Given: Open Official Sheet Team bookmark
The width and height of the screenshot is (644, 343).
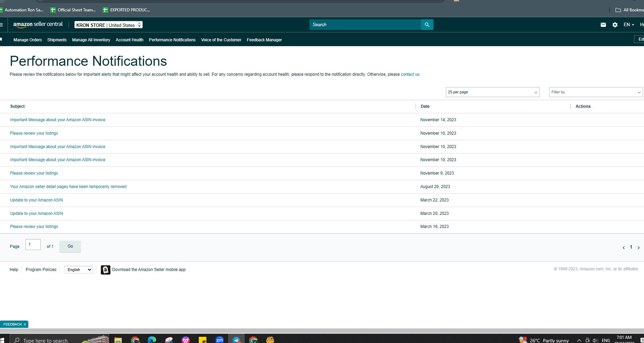Looking at the screenshot, I should [x=73, y=10].
